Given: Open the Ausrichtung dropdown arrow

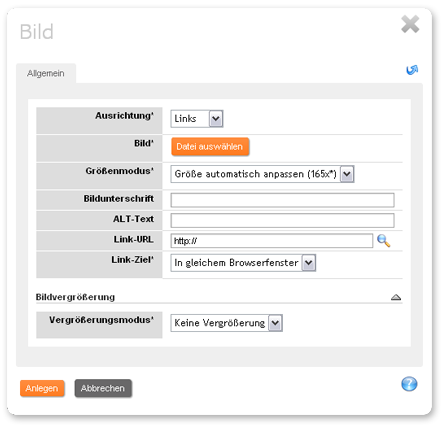Looking at the screenshot, I should [x=216, y=119].
